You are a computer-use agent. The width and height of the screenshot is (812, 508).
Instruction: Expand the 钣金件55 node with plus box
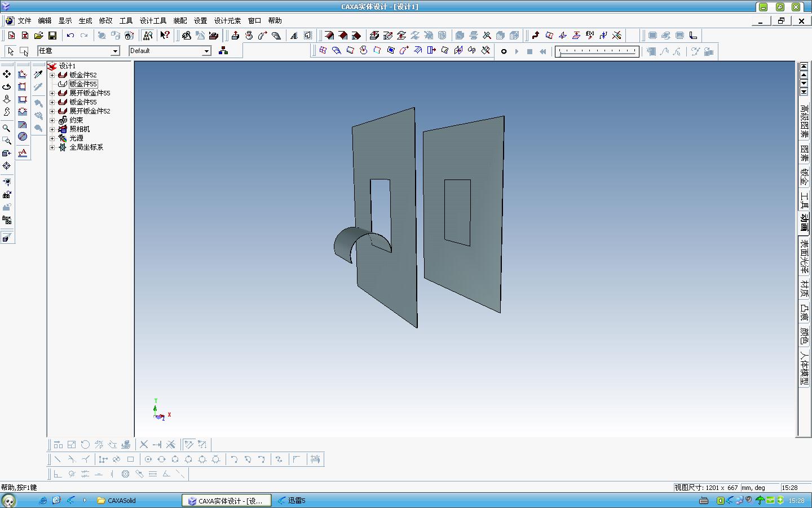(x=52, y=102)
